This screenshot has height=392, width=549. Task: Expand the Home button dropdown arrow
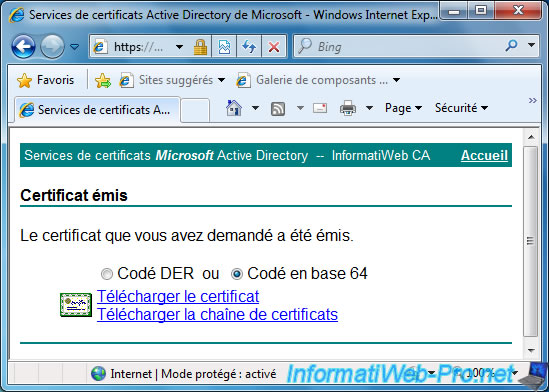coord(256,108)
